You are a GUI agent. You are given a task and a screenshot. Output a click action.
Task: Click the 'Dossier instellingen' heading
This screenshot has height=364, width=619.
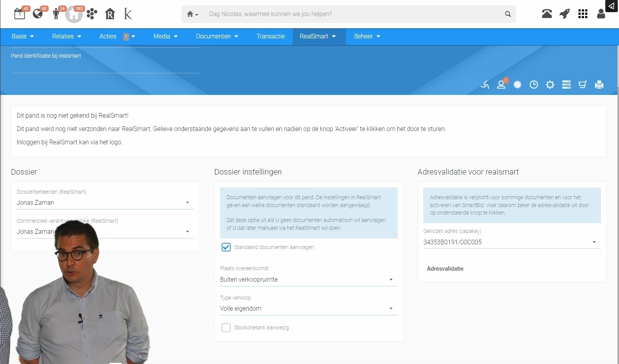[x=248, y=172]
